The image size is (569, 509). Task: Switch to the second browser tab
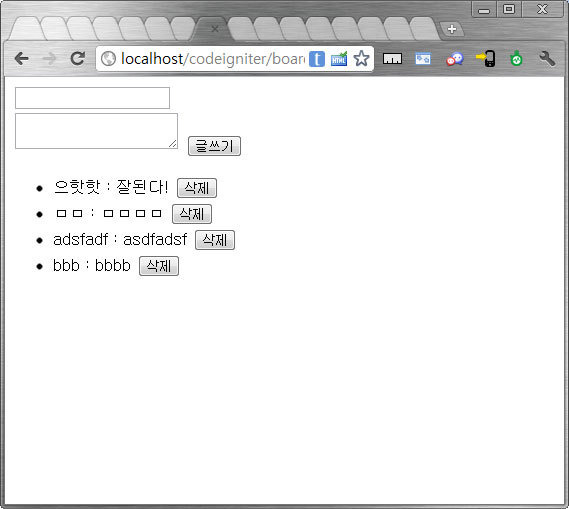click(x=54, y=28)
